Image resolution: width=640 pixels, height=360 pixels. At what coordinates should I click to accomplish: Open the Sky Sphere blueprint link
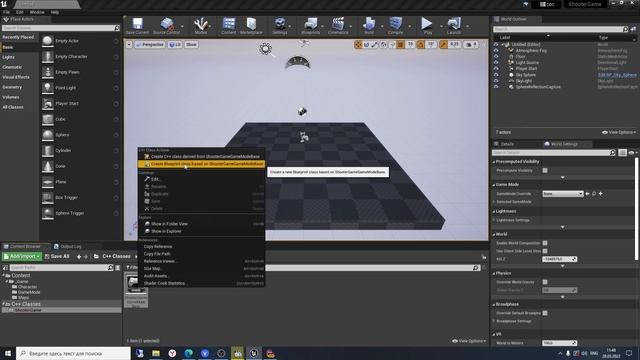(x=617, y=75)
